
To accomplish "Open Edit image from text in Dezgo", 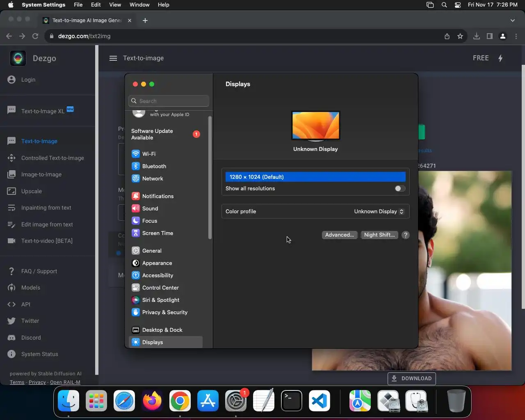I will click(x=47, y=224).
